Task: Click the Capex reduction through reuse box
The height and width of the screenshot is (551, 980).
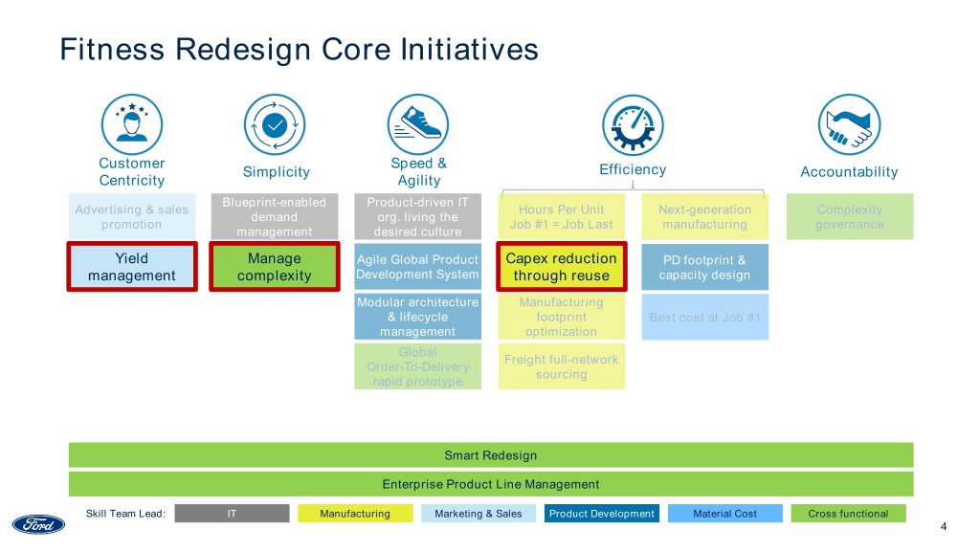Action: click(561, 267)
